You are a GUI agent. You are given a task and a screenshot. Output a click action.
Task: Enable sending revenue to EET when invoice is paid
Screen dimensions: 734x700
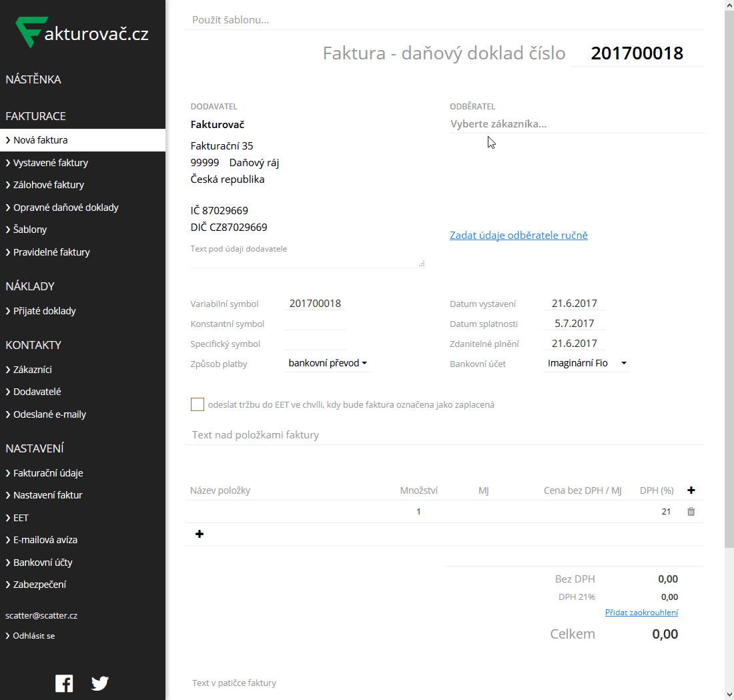pos(197,404)
